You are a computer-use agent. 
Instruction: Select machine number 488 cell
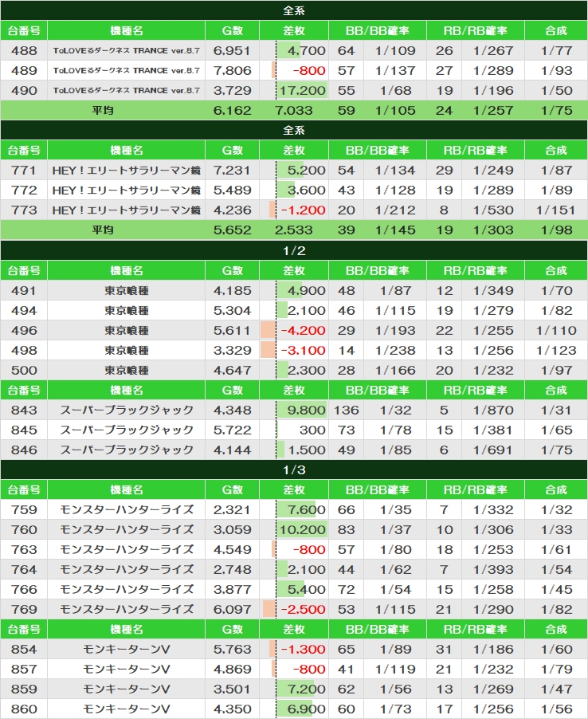pos(24,50)
